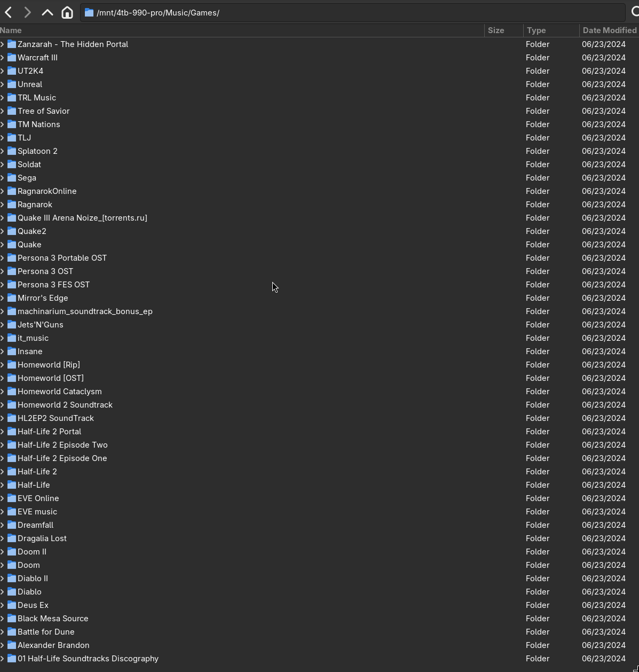The image size is (639, 672).
Task: Click the Sega folder icon
Action: tap(11, 178)
